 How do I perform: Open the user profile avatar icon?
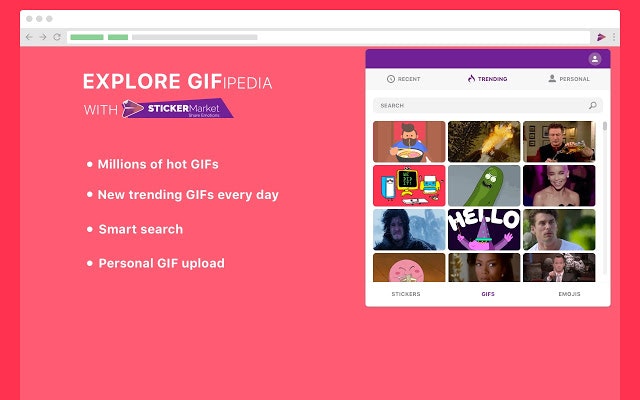click(x=595, y=59)
